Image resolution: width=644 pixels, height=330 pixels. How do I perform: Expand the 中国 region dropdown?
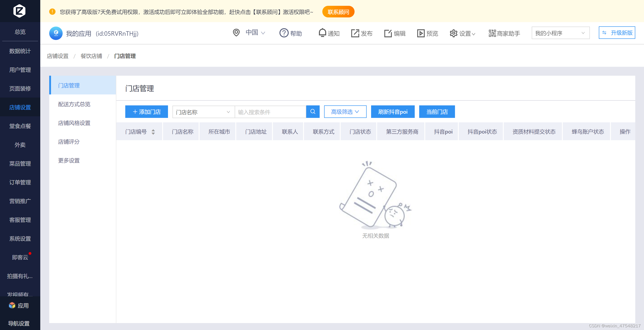point(255,33)
